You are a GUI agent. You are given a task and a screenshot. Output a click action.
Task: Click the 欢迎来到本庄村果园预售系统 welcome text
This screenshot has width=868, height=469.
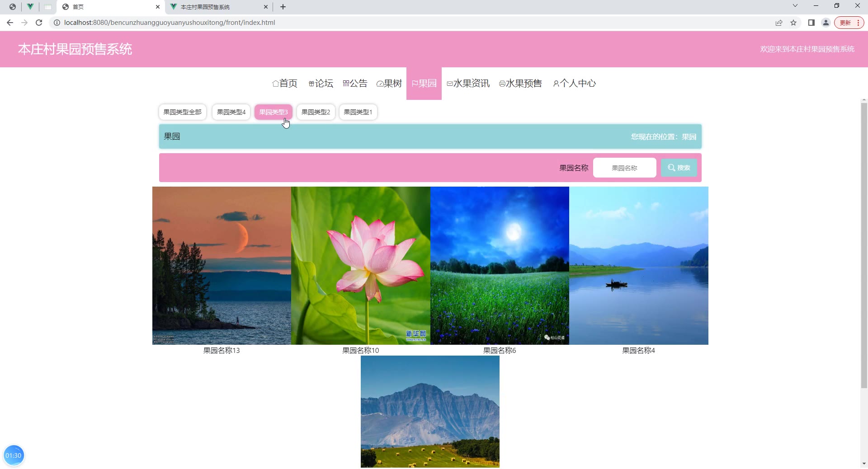[x=807, y=49]
